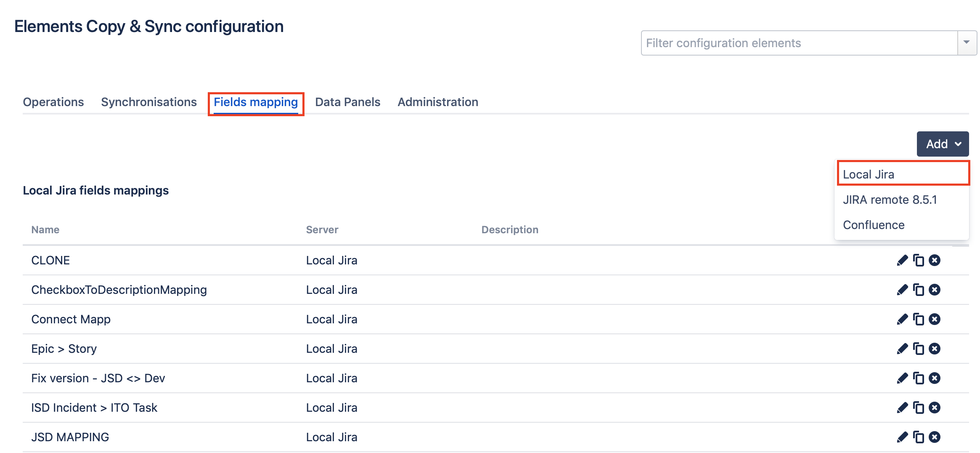Copy the Fix version - JSD <> Dev mapping
The width and height of the screenshot is (980, 453).
(x=919, y=378)
